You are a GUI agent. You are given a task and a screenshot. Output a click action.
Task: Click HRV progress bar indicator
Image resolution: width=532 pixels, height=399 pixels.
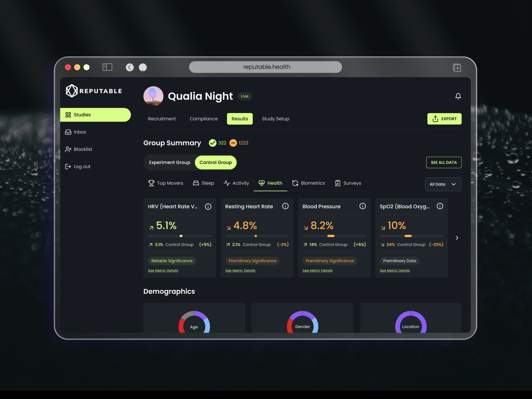coord(181,236)
